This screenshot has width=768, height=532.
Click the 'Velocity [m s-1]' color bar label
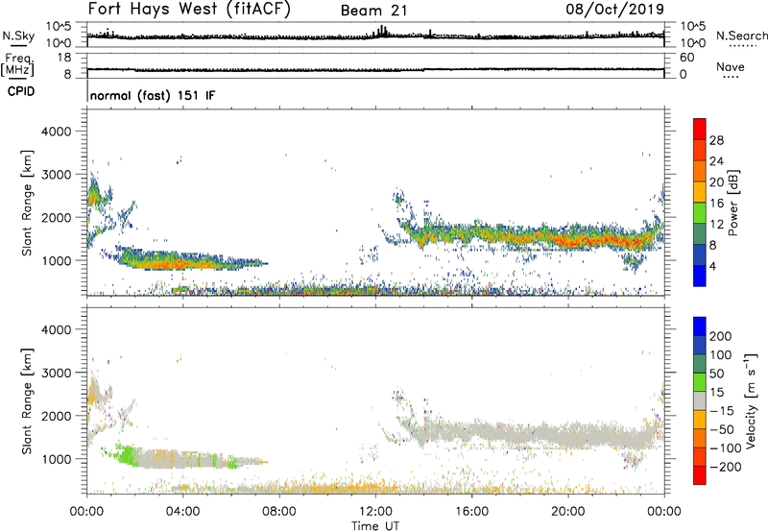(751, 400)
